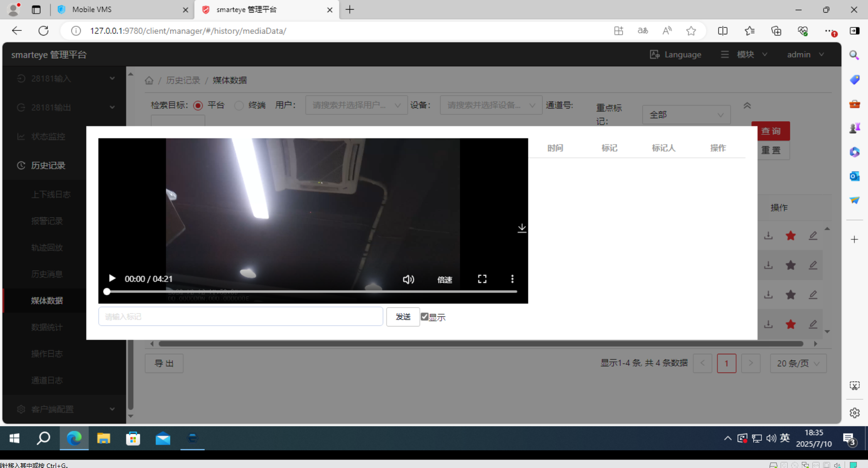Viewport: 868px width, 468px height.
Task: Expand the admin user menu
Action: 805,55
